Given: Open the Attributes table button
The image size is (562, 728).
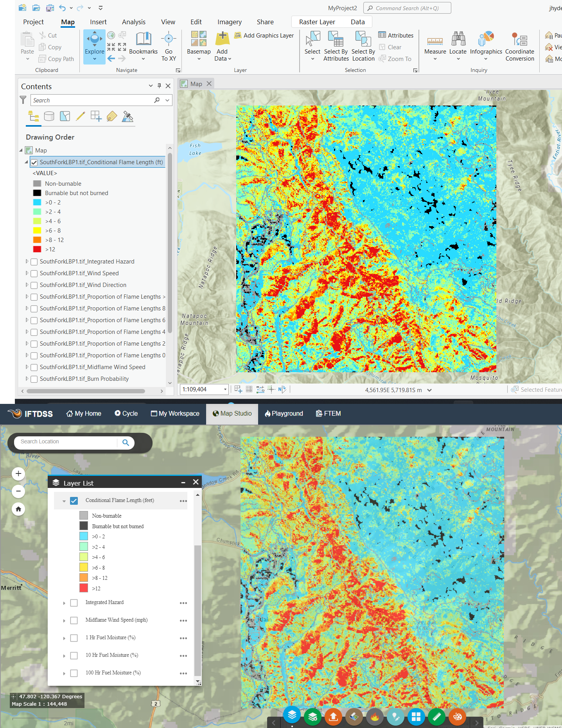Looking at the screenshot, I should click(396, 35).
